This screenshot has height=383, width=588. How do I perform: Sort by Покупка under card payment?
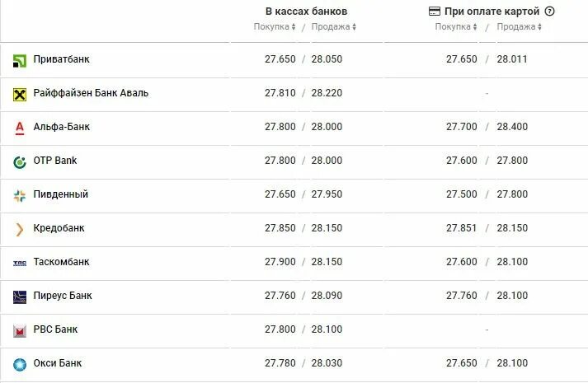[456, 26]
